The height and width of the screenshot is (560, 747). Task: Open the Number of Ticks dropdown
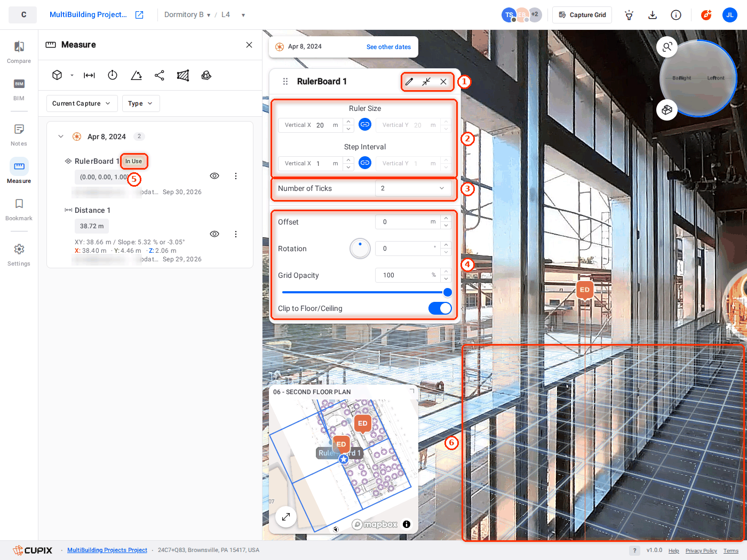tap(414, 188)
